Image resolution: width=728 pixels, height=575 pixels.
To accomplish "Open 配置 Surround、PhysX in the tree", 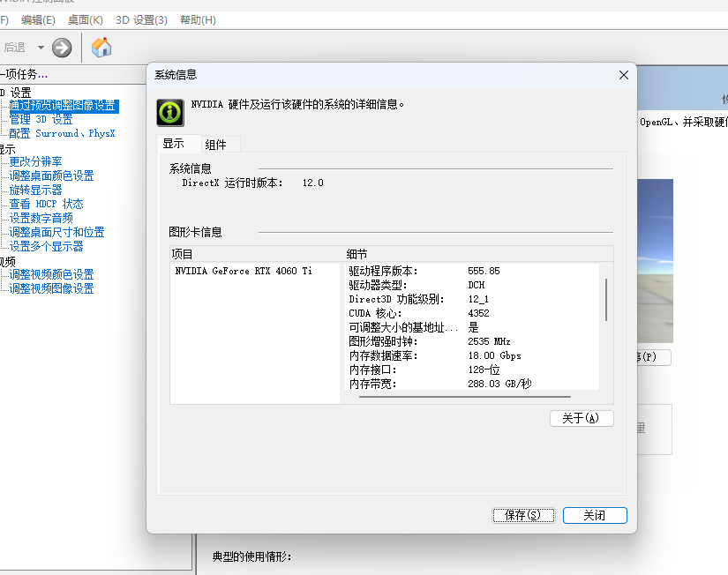I will tap(62, 134).
